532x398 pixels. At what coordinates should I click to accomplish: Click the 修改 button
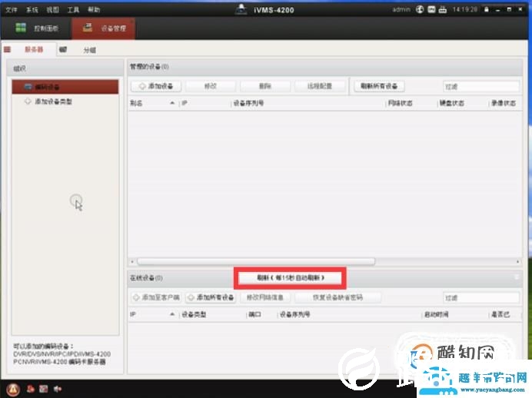[x=211, y=86]
